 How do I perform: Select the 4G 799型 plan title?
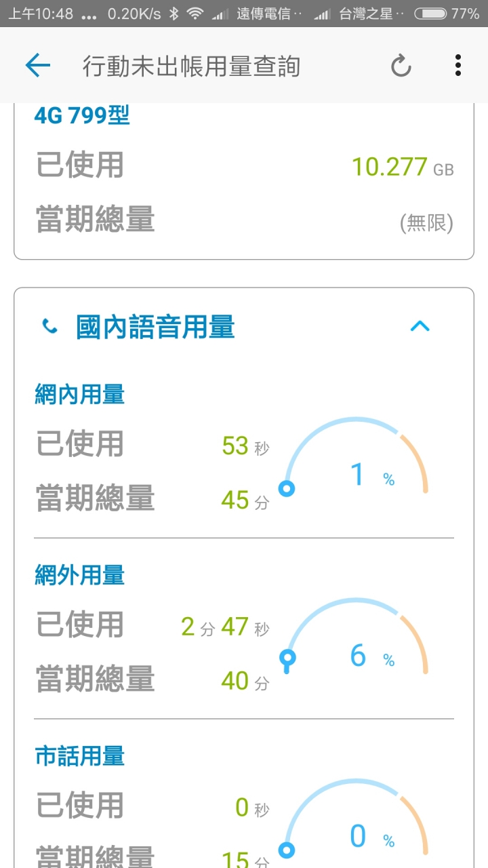click(x=82, y=116)
